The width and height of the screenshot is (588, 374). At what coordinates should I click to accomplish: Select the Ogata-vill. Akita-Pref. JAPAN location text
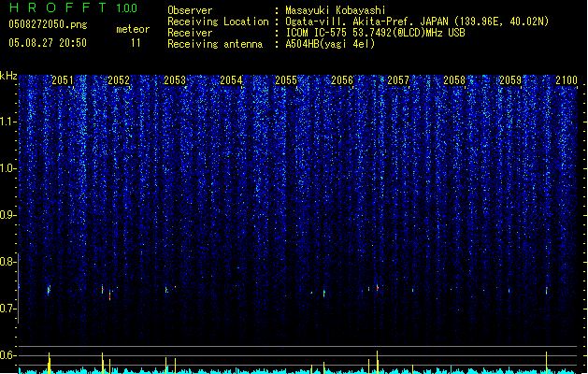tap(417, 22)
